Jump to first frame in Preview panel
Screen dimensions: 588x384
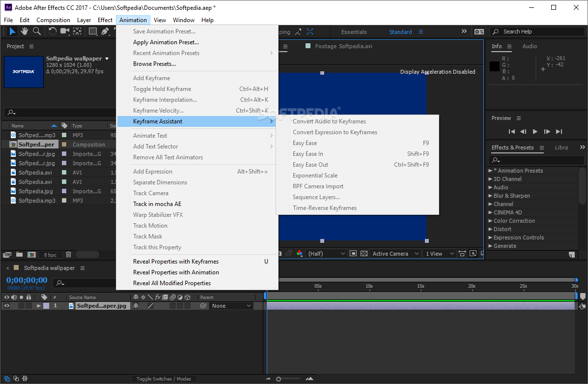(511, 131)
